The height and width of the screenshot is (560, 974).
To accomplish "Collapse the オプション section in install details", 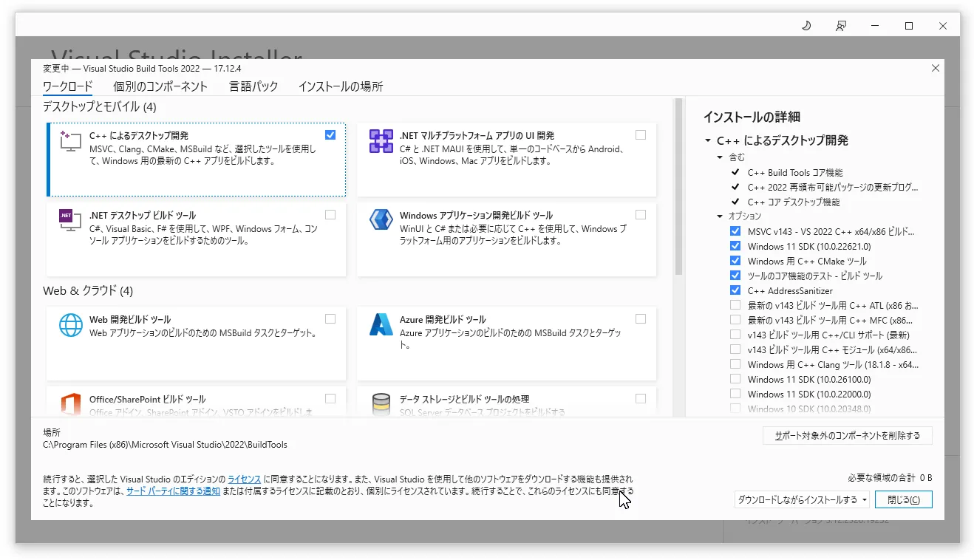I will point(720,216).
